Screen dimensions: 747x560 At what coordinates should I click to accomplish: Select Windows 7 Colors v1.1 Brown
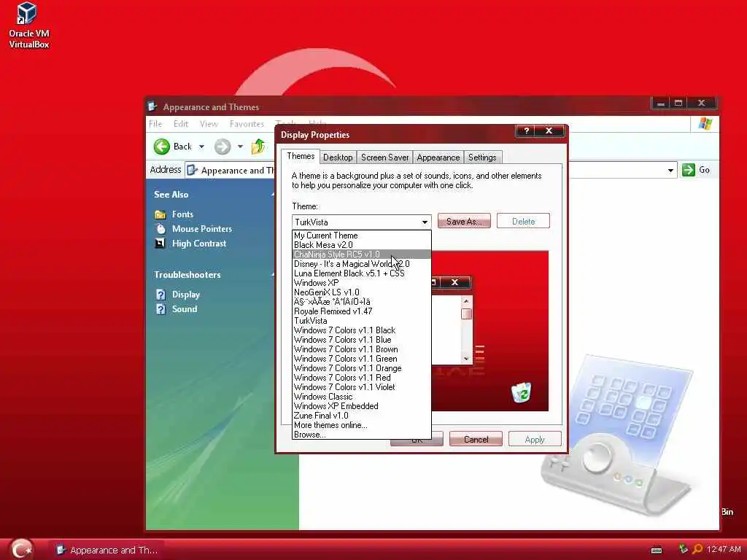pyautogui.click(x=362, y=349)
